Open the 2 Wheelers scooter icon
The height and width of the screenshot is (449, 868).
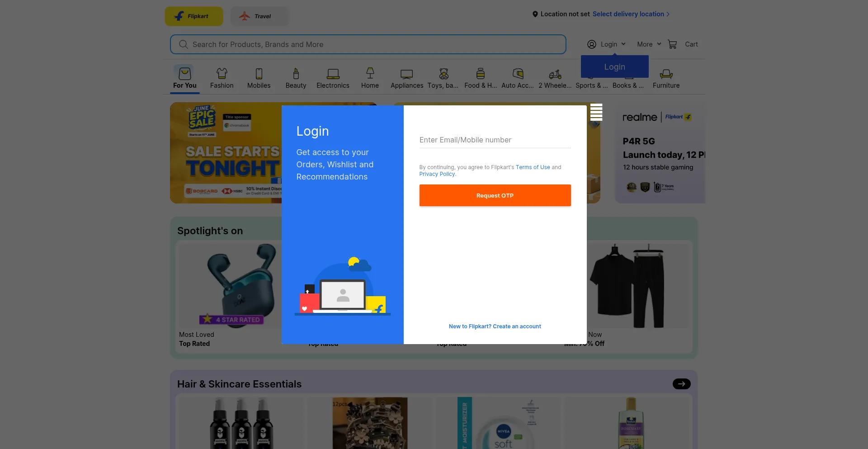pos(555,74)
